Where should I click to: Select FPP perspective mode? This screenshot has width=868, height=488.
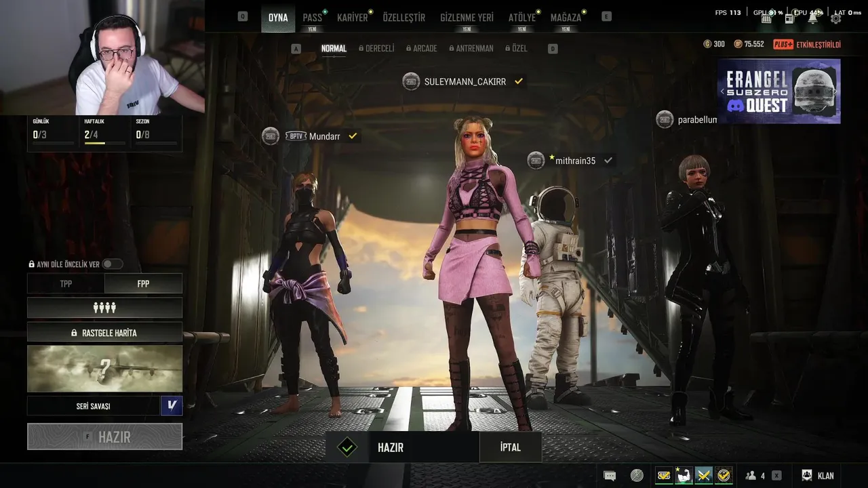pos(143,283)
